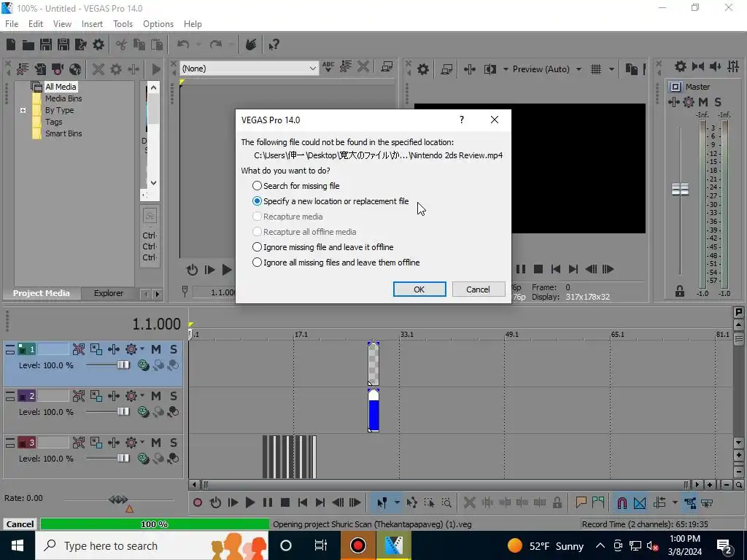The image size is (747, 560).
Task: Click the blue event on track 2
Action: tap(373, 411)
